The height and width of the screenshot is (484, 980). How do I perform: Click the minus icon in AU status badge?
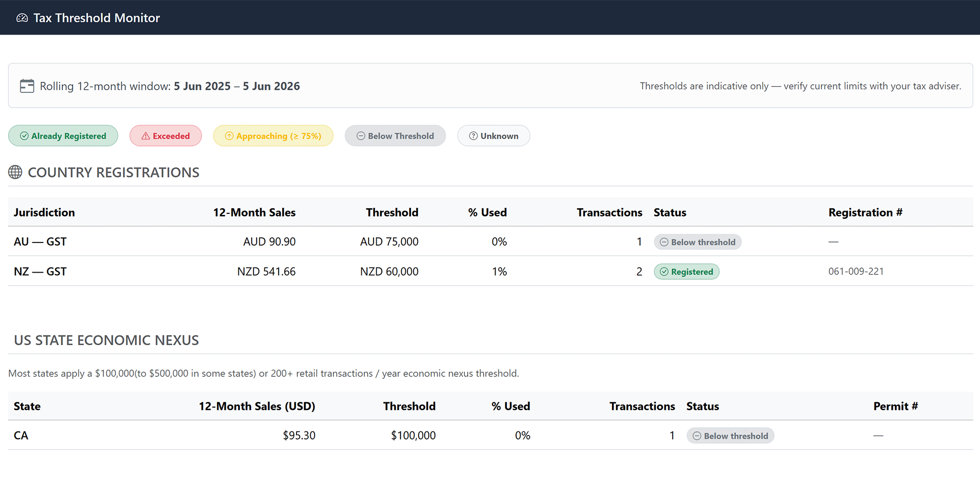tap(664, 242)
